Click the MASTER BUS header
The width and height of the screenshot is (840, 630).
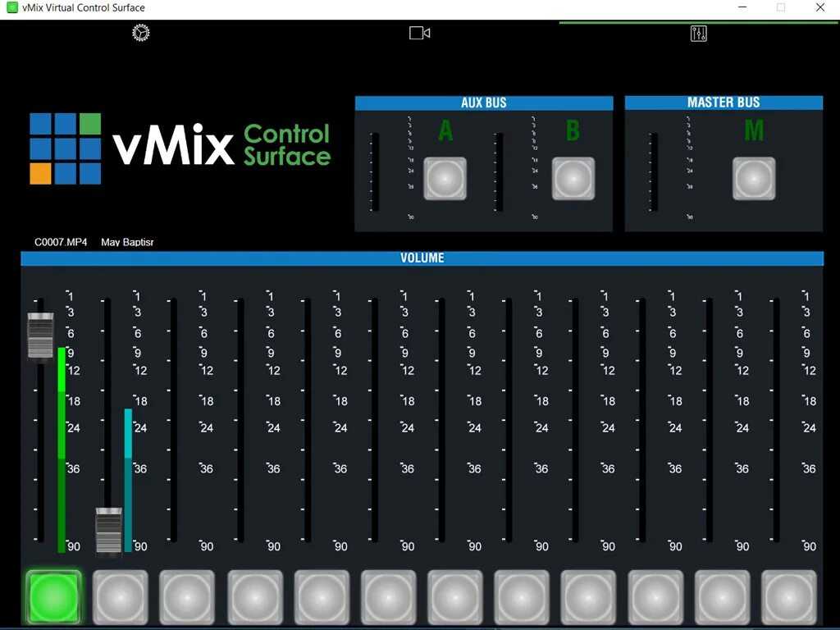(724, 103)
